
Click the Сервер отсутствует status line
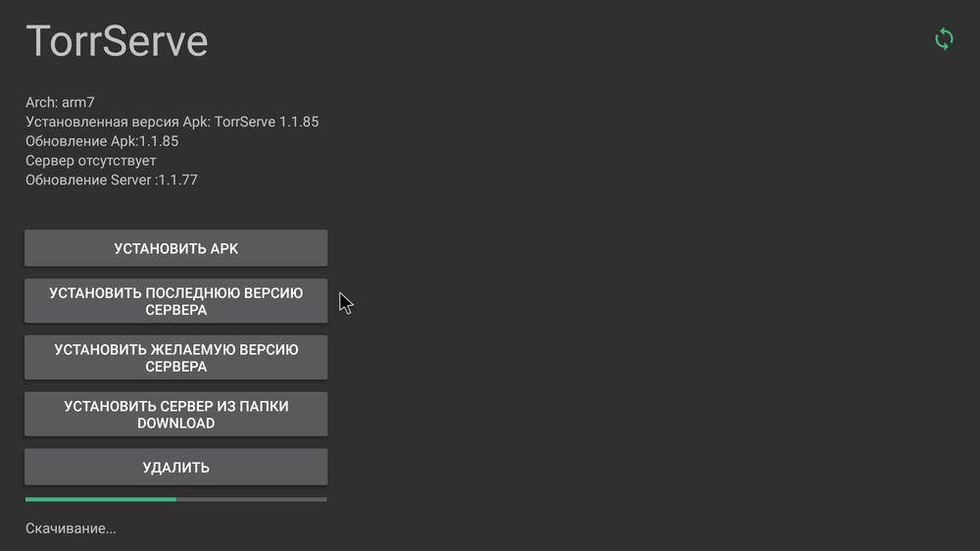(x=90, y=161)
